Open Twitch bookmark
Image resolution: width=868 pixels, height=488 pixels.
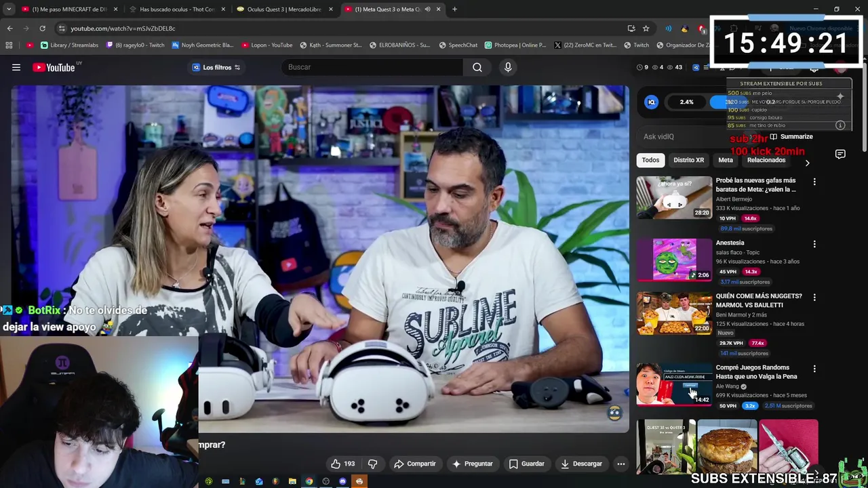[x=637, y=45]
